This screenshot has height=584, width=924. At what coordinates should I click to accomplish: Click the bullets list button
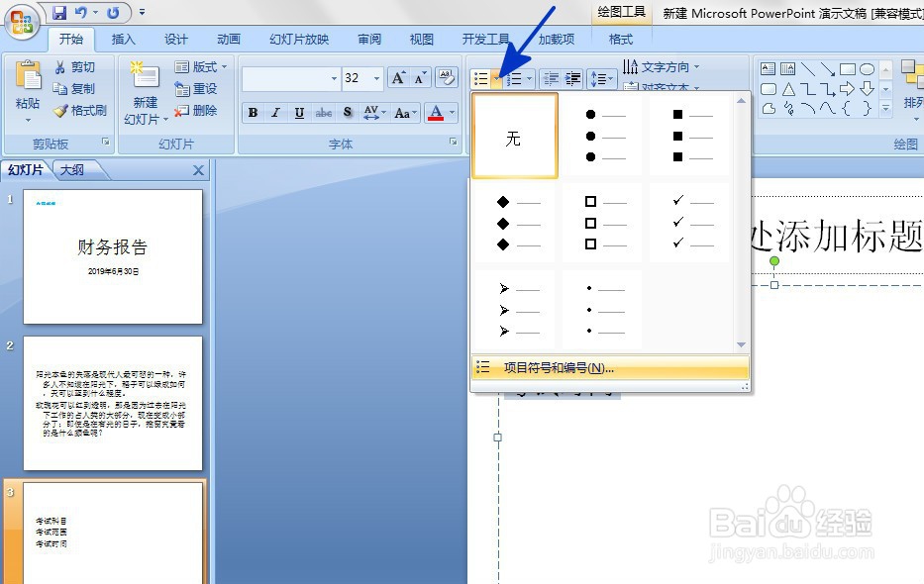point(481,79)
